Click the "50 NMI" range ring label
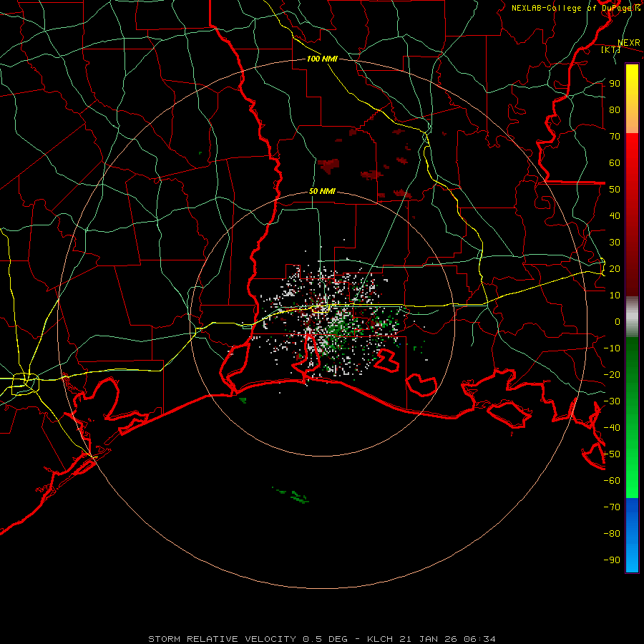This screenshot has height=644, width=644. [322, 191]
